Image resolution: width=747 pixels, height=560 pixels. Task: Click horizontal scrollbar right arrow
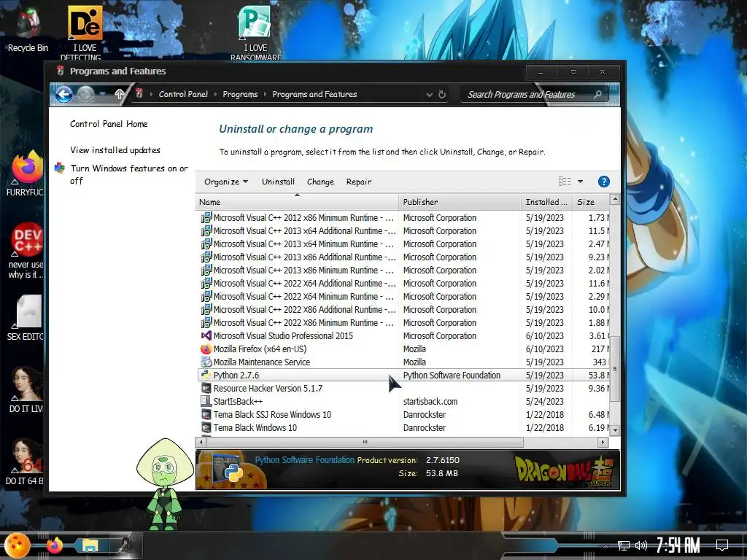tap(603, 443)
